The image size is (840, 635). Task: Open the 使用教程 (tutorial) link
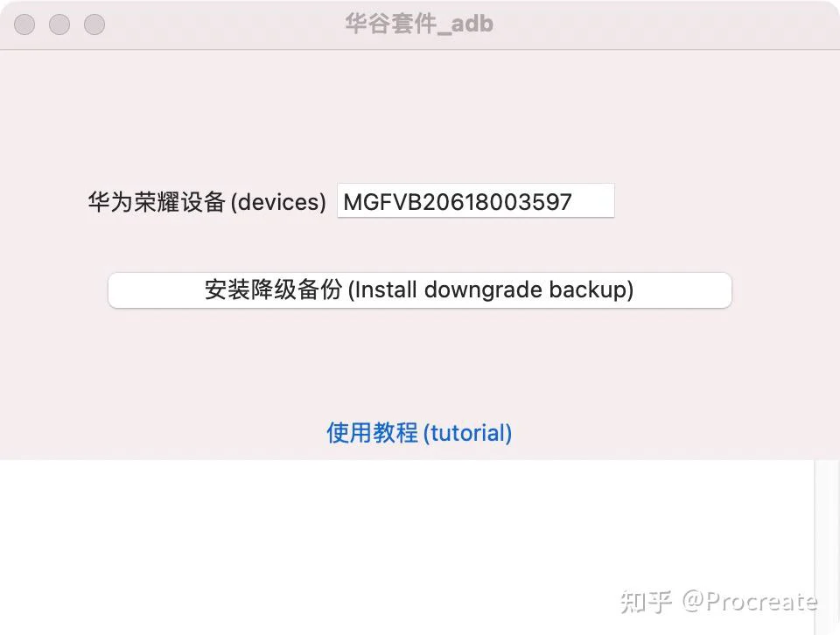tap(419, 433)
